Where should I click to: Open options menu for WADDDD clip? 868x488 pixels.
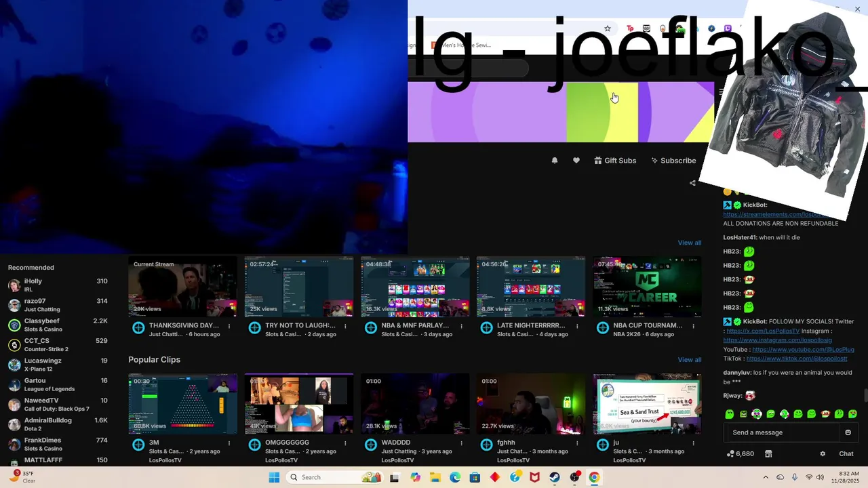(x=461, y=443)
